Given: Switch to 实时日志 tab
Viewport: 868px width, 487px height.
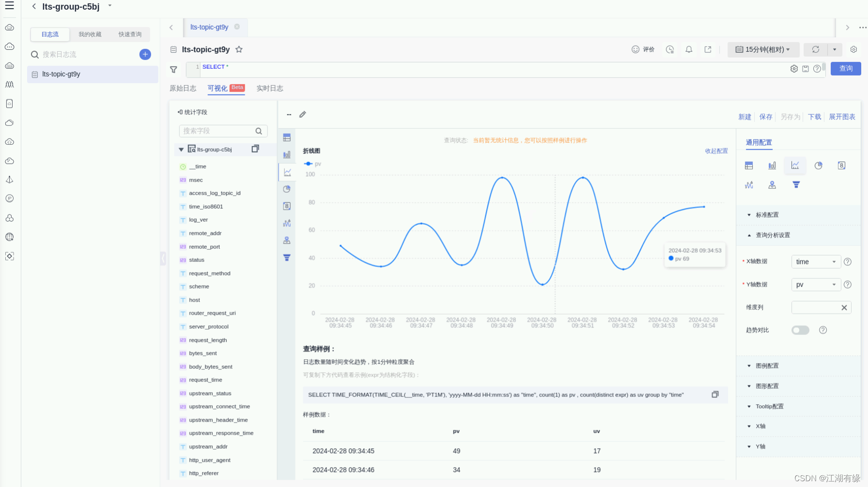Looking at the screenshot, I should pyautogui.click(x=270, y=88).
